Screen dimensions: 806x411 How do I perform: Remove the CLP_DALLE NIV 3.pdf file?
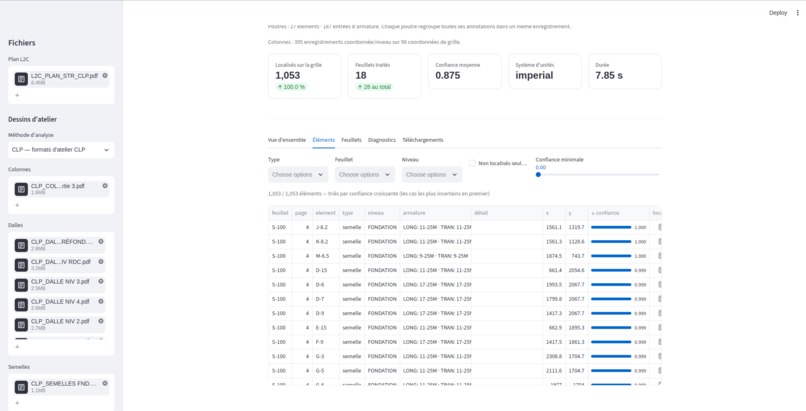(x=101, y=282)
